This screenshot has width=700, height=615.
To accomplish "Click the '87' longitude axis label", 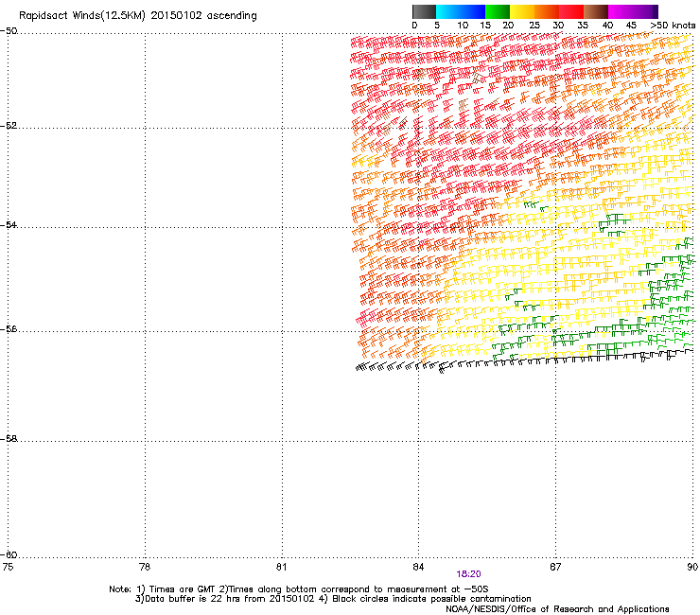I will pyautogui.click(x=555, y=567).
